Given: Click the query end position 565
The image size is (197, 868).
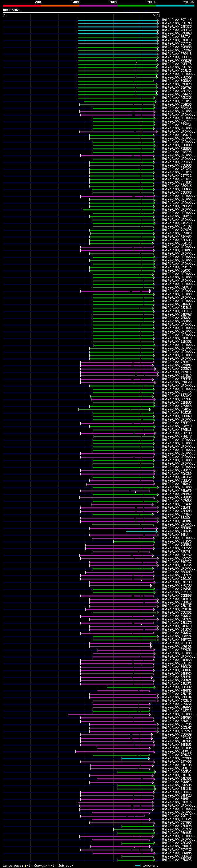Looking at the screenshot, I should [x=155, y=15].
